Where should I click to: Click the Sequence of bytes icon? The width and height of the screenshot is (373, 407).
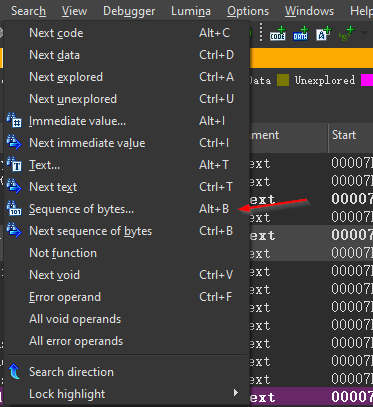tap(14, 208)
